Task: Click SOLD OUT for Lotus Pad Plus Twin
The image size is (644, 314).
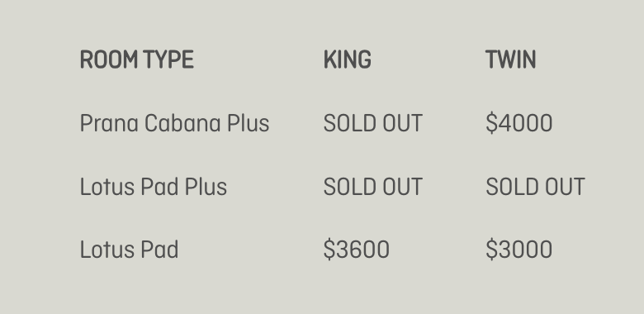Action: click(x=535, y=187)
